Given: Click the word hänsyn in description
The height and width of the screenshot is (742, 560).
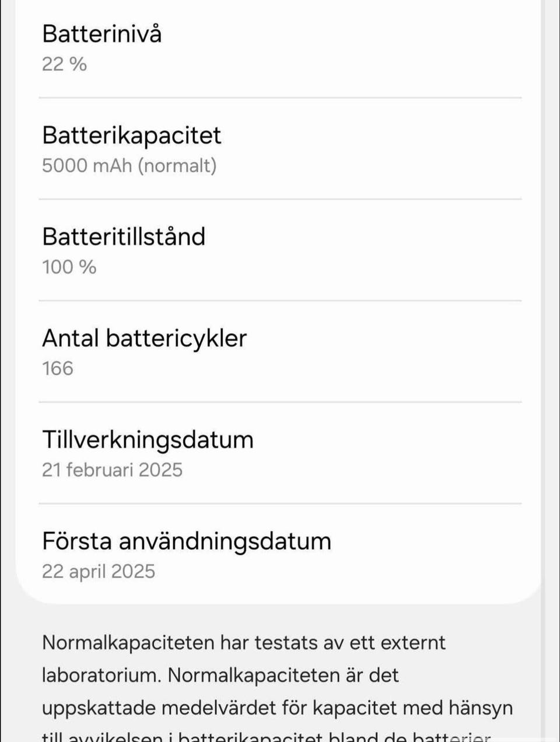Looking at the screenshot, I should coord(481,708).
